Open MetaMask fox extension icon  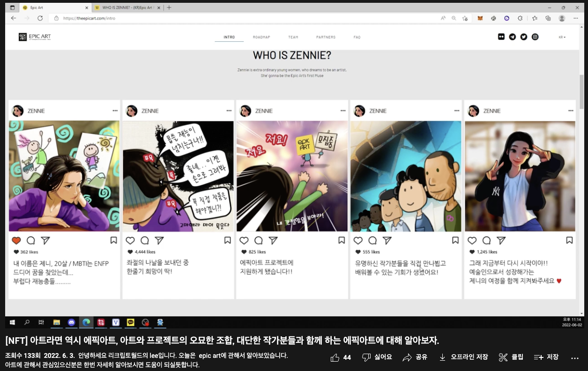[480, 18]
